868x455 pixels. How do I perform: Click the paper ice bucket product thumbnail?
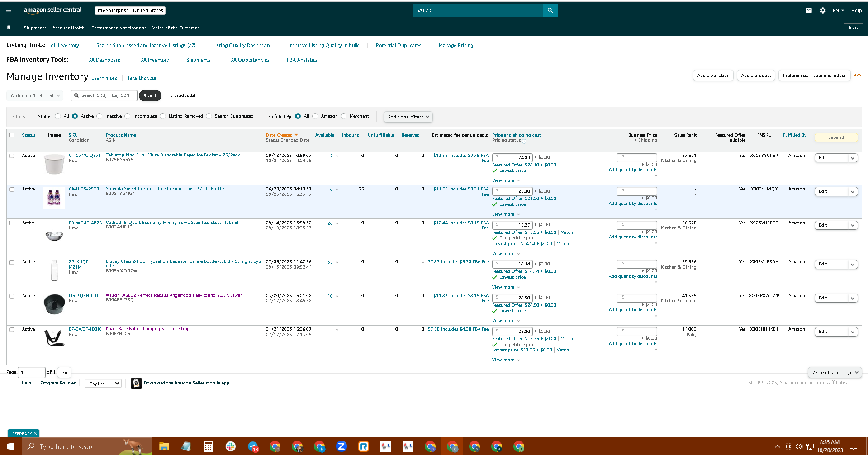54,164
